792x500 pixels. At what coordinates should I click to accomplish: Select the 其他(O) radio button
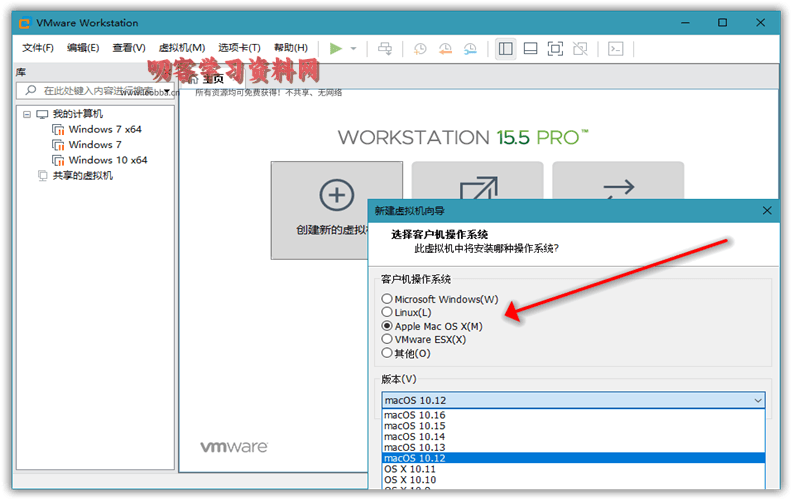point(387,353)
